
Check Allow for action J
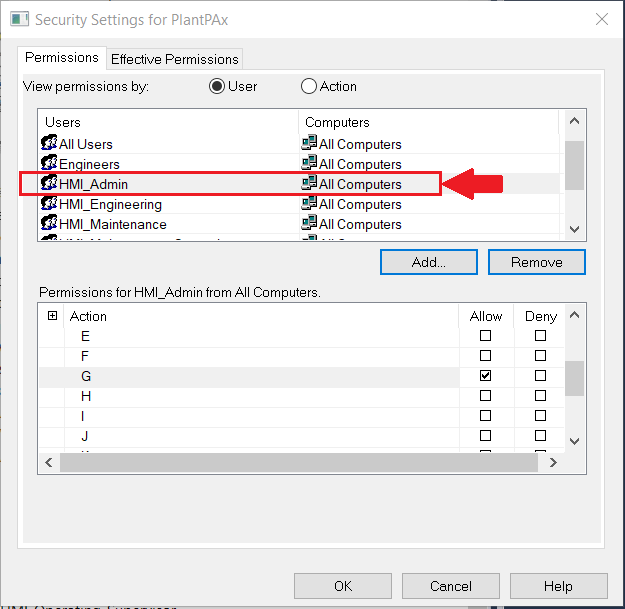coord(485,435)
